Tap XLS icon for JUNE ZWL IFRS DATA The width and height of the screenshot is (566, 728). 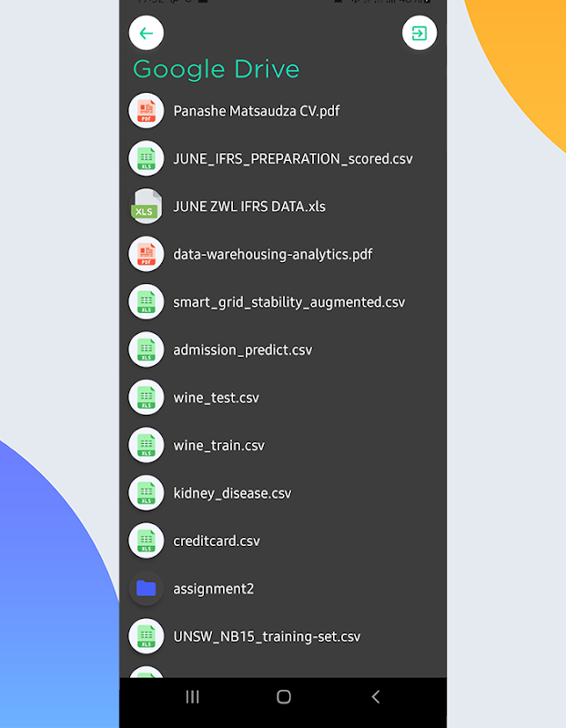click(147, 207)
